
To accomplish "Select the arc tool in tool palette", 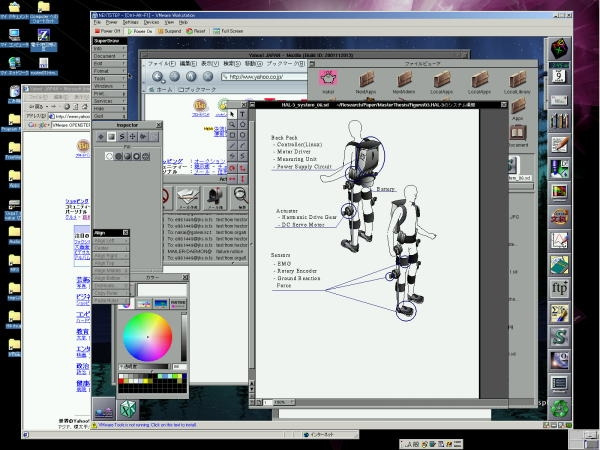I will (x=243, y=146).
